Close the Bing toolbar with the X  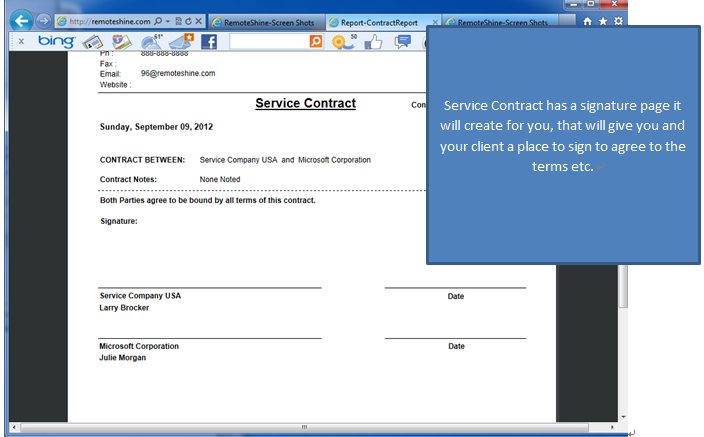coord(21,41)
